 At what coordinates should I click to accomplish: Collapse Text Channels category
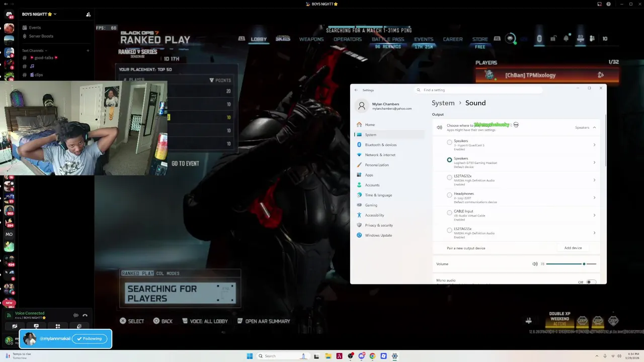(x=34, y=50)
